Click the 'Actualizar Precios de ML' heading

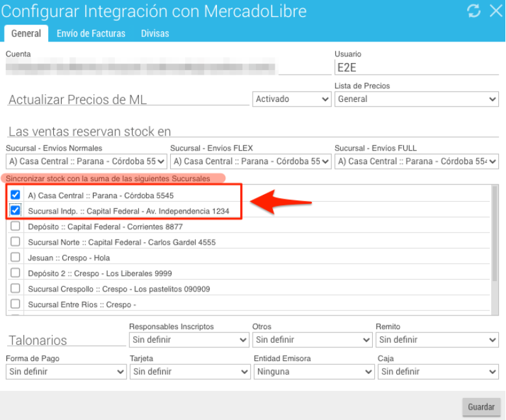tap(77, 100)
